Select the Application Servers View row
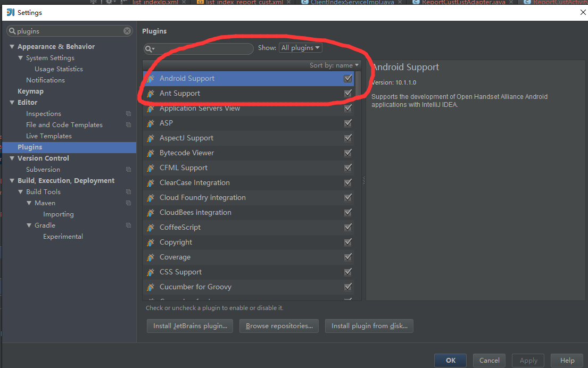 (x=249, y=108)
